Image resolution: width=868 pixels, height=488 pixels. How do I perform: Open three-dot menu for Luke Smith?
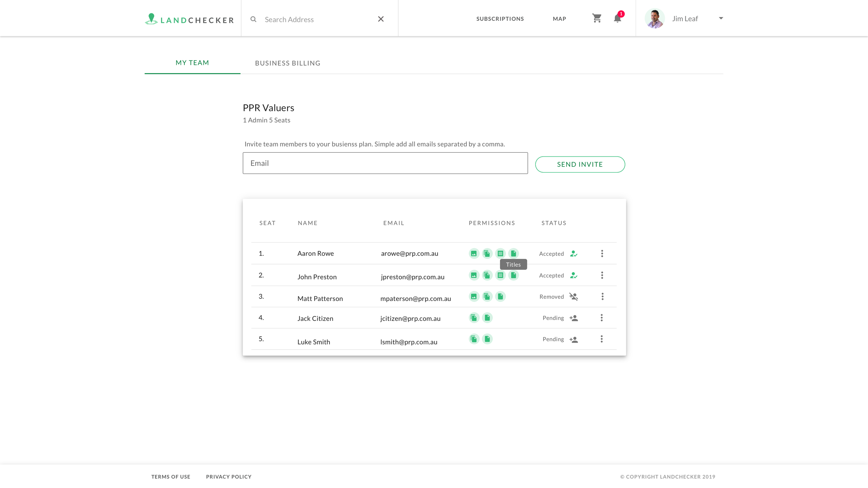pyautogui.click(x=602, y=339)
